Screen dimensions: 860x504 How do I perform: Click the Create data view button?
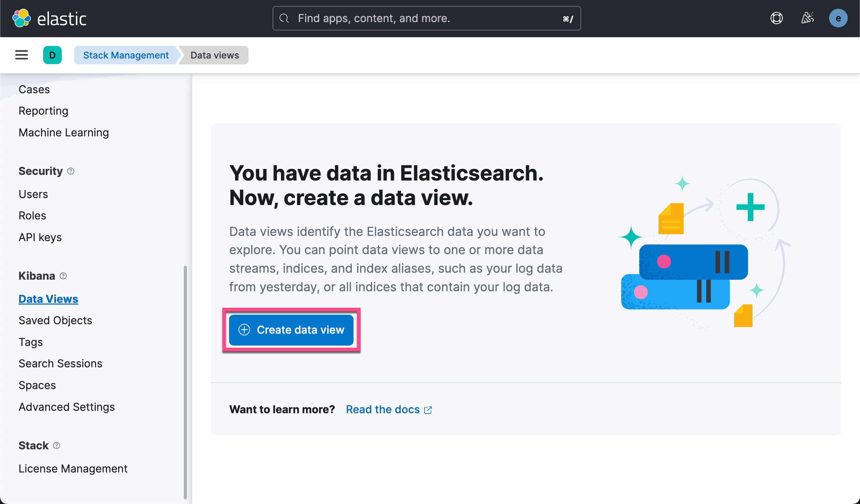pyautogui.click(x=291, y=330)
